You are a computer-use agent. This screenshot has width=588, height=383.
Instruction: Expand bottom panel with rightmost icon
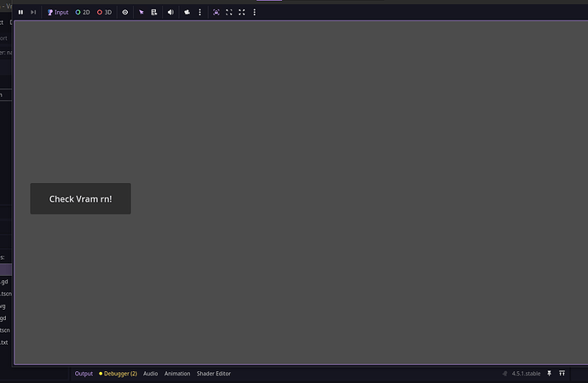(562, 374)
